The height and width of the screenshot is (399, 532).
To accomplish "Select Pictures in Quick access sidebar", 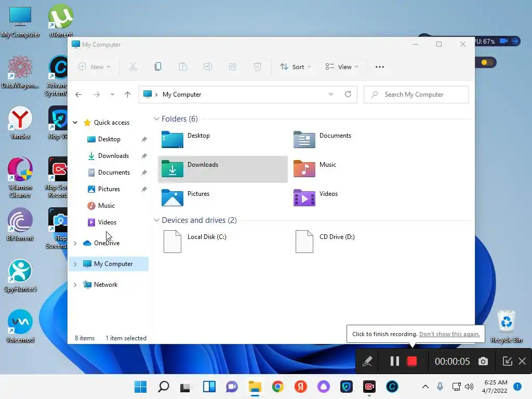I will pos(109,189).
